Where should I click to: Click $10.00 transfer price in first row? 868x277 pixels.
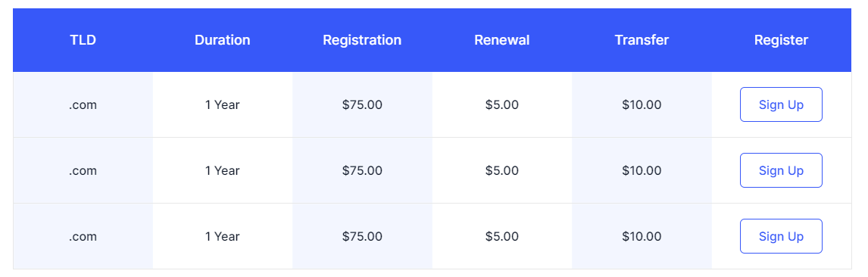[642, 104]
